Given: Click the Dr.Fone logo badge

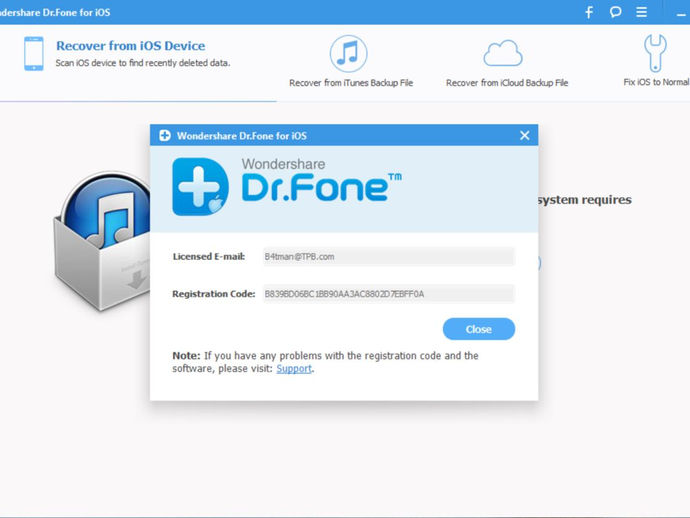Looking at the screenshot, I should 200,187.
